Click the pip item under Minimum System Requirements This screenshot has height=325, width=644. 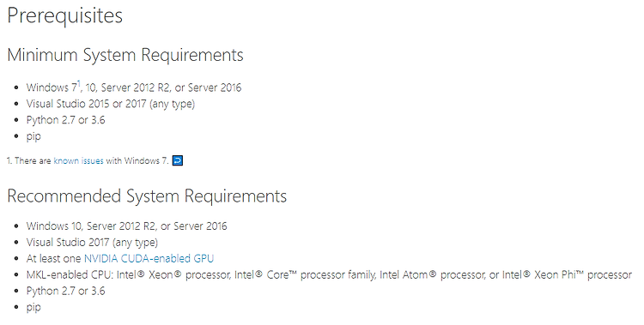click(33, 136)
